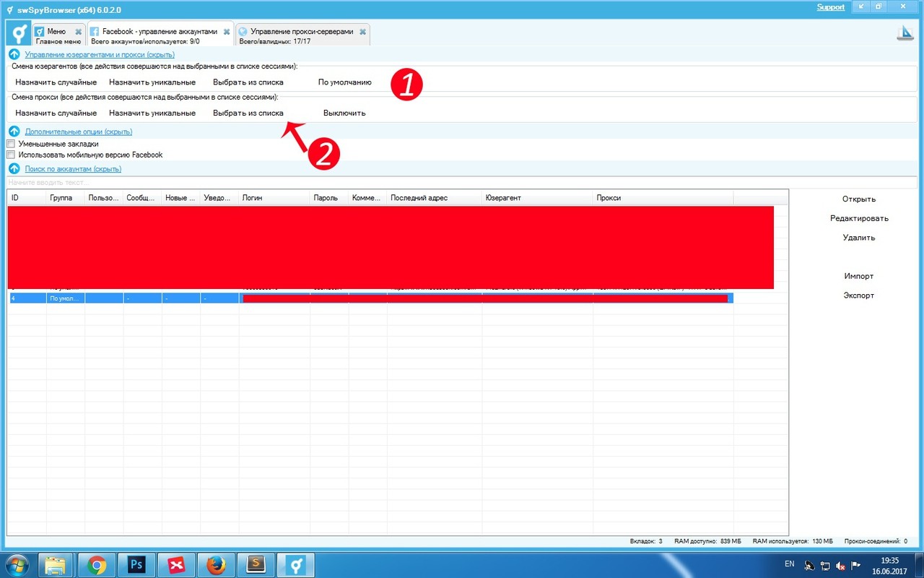Close the Меню tab
Screen dimensions: 924x578
pyautogui.click(x=78, y=32)
